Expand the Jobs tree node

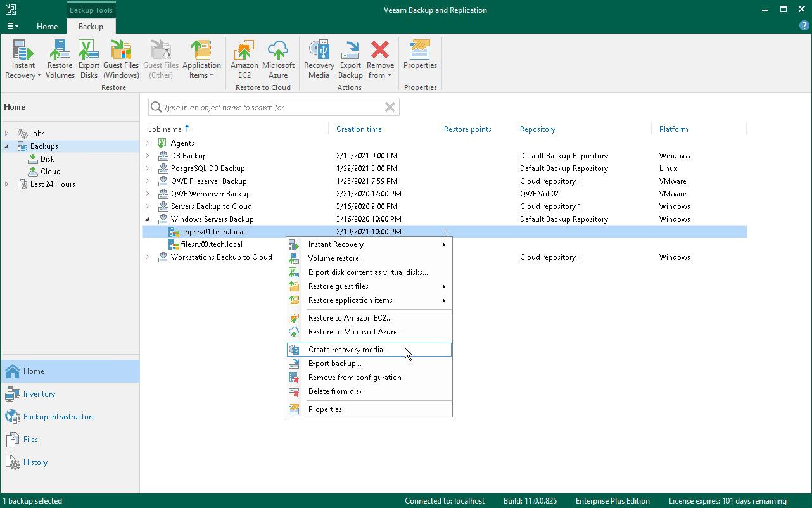coord(8,134)
